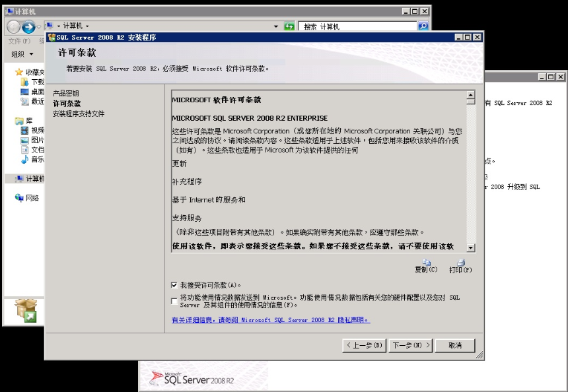Select 安装程序支持文件 step in left pane
Image resolution: width=568 pixels, height=392 pixels.
(x=79, y=114)
